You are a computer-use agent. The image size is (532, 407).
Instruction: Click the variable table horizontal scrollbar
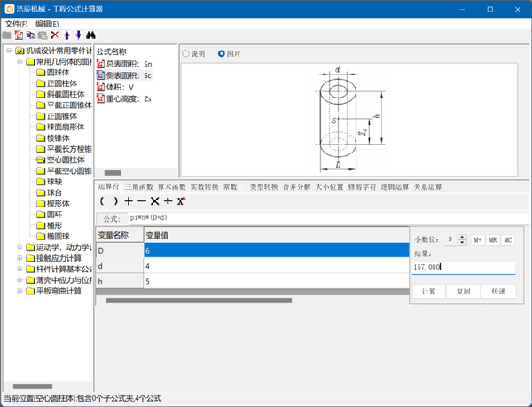[199, 301]
